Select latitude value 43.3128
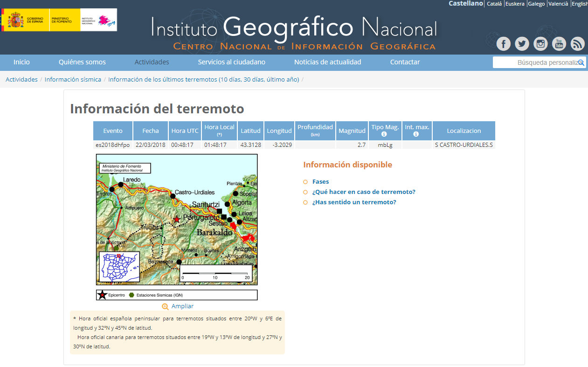This screenshot has height=367, width=588. [250, 145]
